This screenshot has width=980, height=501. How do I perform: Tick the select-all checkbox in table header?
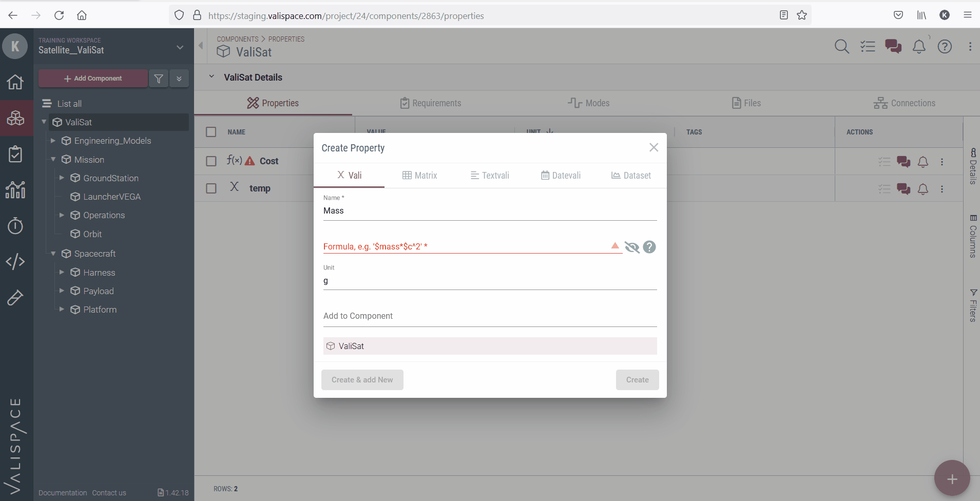[x=211, y=132]
